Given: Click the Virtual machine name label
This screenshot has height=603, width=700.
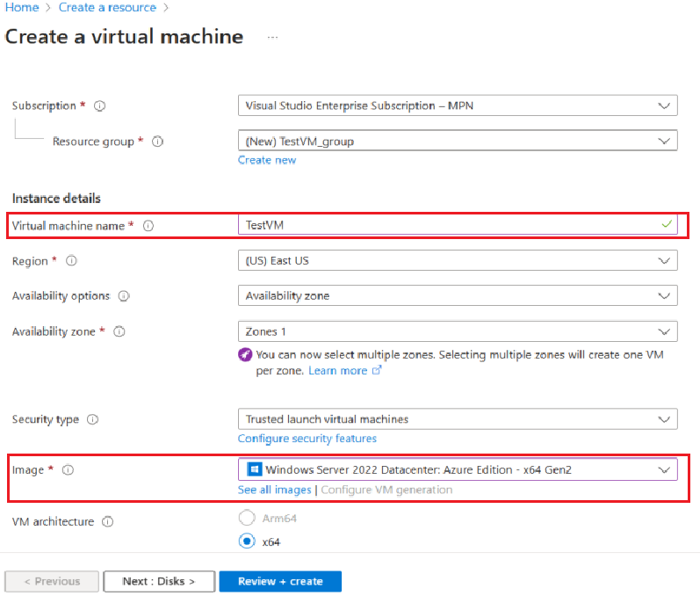Looking at the screenshot, I should 69,226.
